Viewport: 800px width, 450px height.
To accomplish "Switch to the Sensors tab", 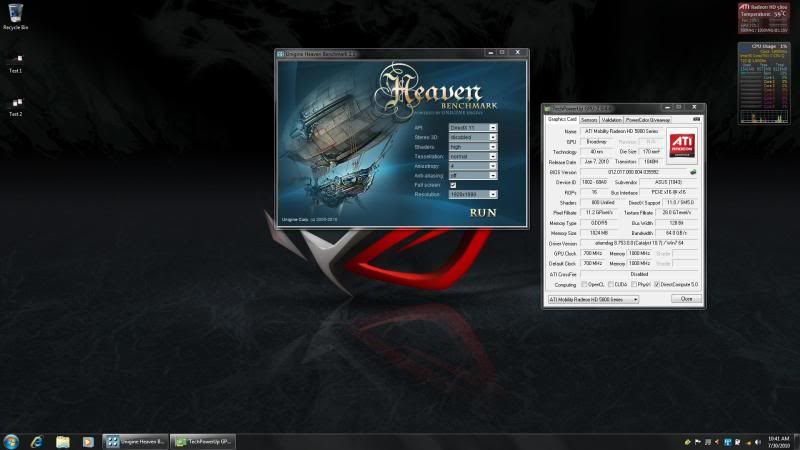I will coord(589,120).
